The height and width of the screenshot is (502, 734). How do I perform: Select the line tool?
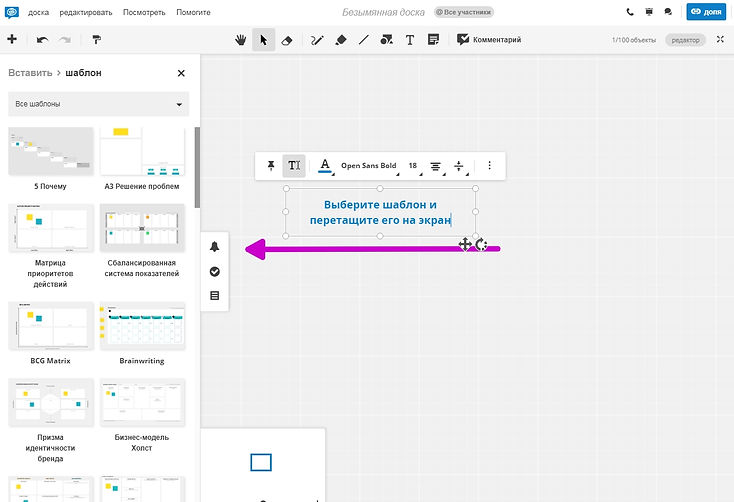[364, 40]
